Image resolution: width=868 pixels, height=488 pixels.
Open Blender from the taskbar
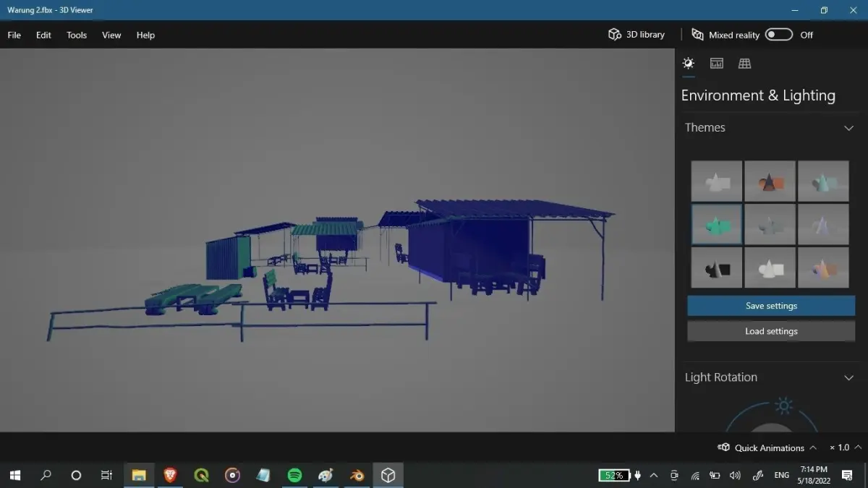point(357,475)
